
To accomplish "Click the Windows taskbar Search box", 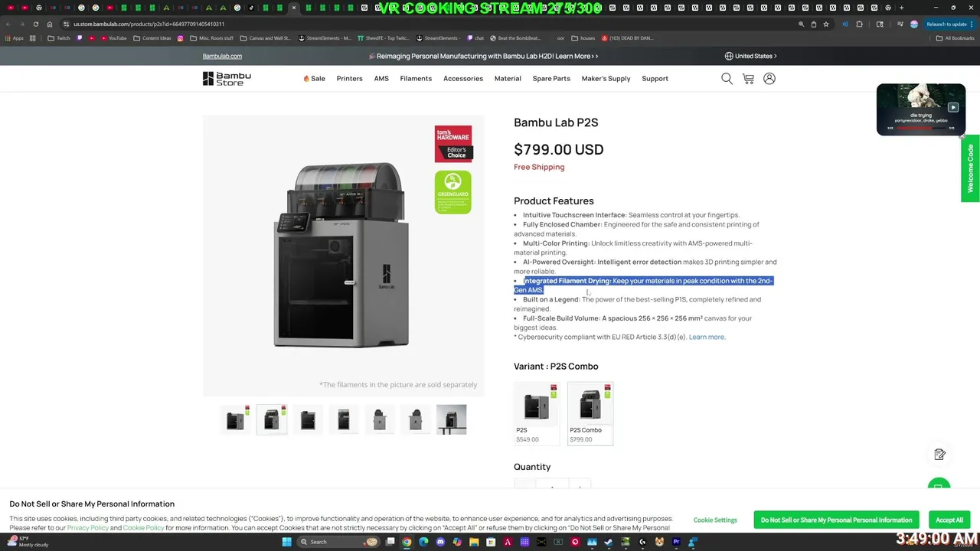I will tap(338, 542).
